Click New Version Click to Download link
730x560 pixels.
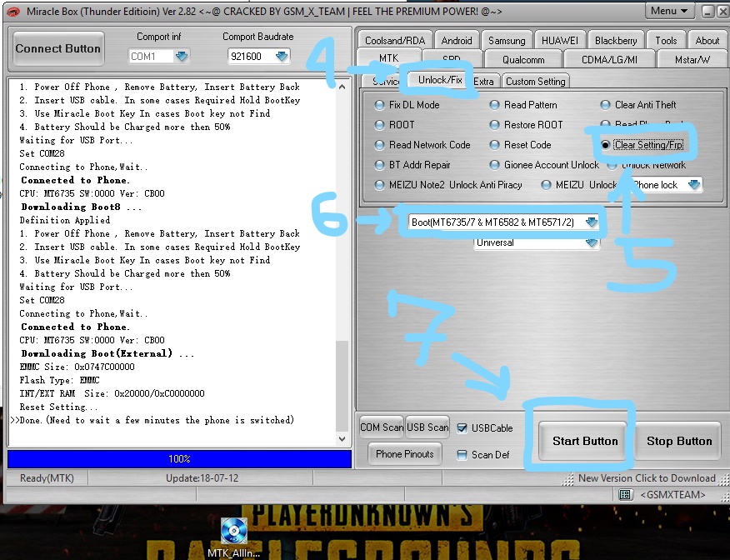pyautogui.click(x=646, y=478)
